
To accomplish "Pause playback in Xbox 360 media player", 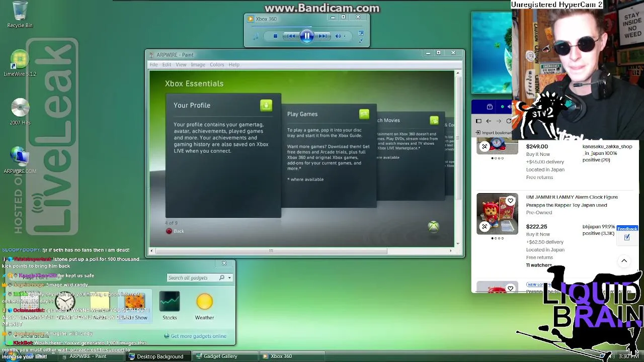I will [307, 36].
